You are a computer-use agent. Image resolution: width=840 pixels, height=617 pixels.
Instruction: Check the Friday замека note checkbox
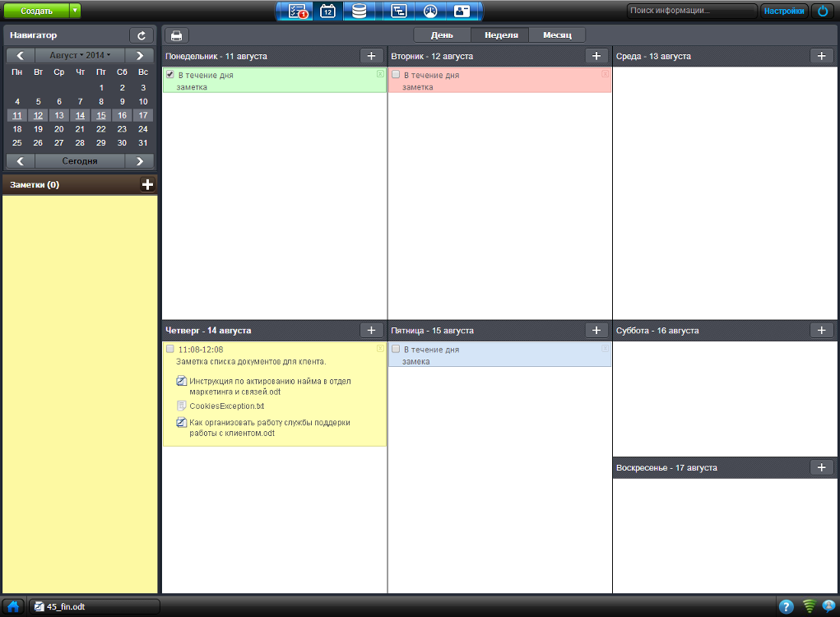(396, 349)
